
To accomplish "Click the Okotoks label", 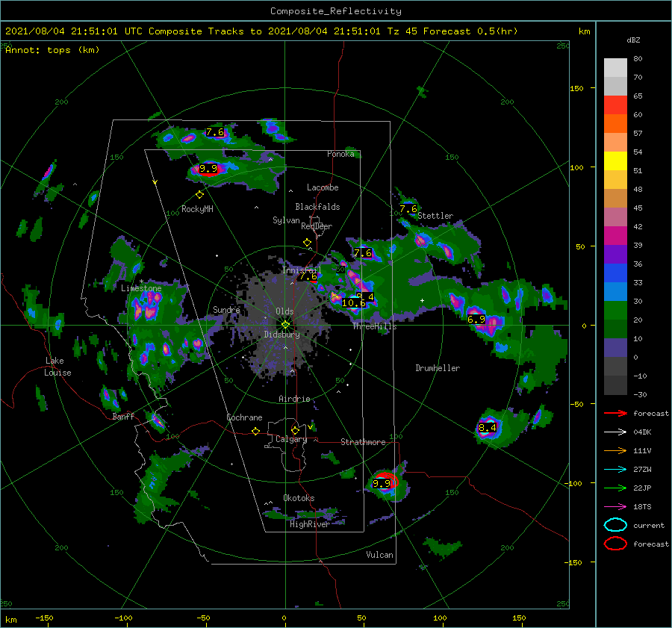I will point(299,498).
